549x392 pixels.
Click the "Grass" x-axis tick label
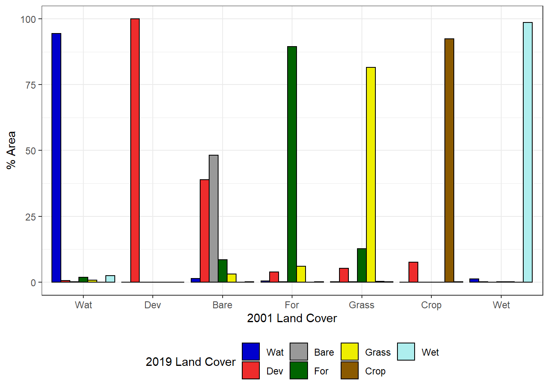[x=362, y=305]
